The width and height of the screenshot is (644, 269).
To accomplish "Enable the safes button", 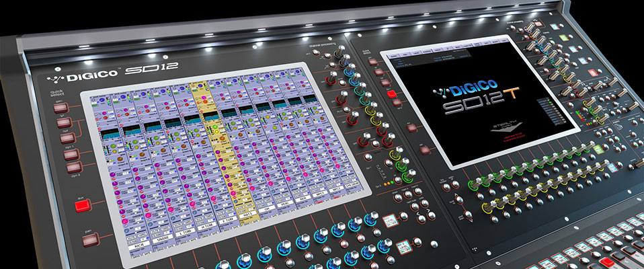I will [x=425, y=203].
